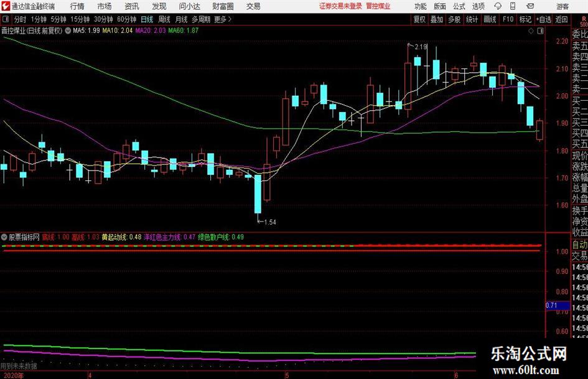Viewport: 588px width, 379px height.
Task: Open the F10 company info button
Action: pos(508,19)
